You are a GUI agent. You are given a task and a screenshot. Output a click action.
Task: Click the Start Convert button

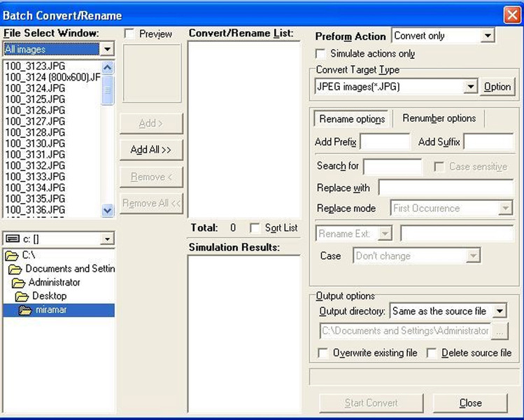371,403
